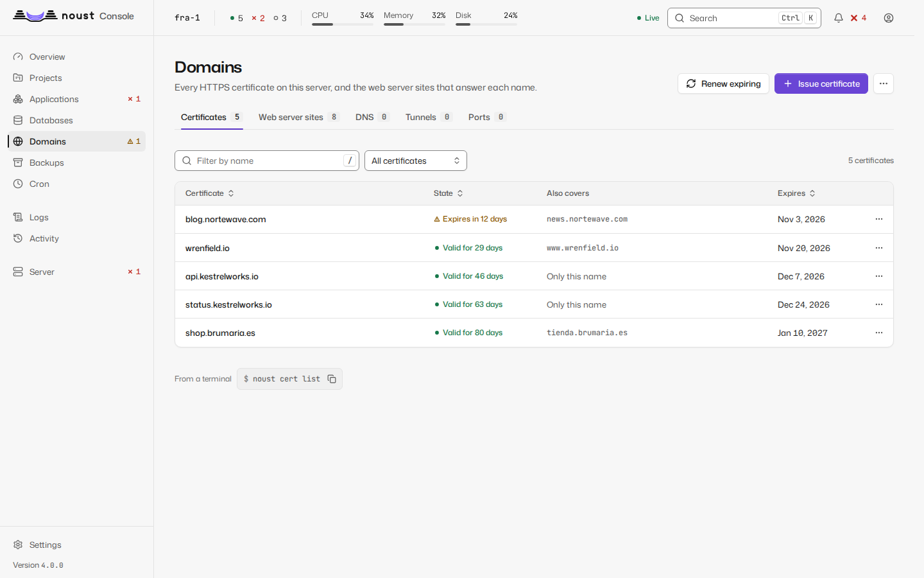The image size is (924, 578).
Task: Click the Issue certificate button
Action: tap(821, 83)
